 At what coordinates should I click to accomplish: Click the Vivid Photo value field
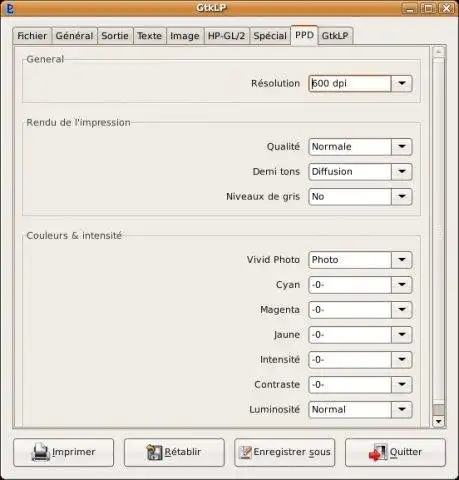click(350, 260)
